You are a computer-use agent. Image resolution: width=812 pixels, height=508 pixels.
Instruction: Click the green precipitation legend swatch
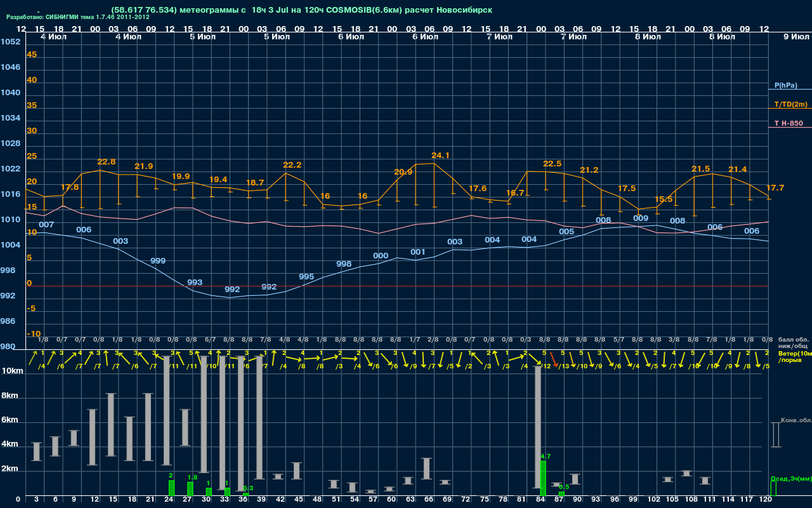pyautogui.click(x=773, y=488)
